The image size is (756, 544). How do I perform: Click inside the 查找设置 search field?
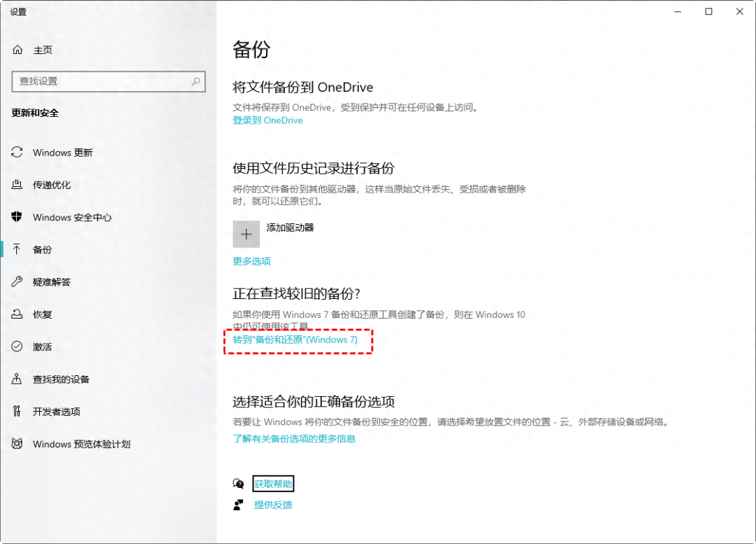tap(105, 82)
